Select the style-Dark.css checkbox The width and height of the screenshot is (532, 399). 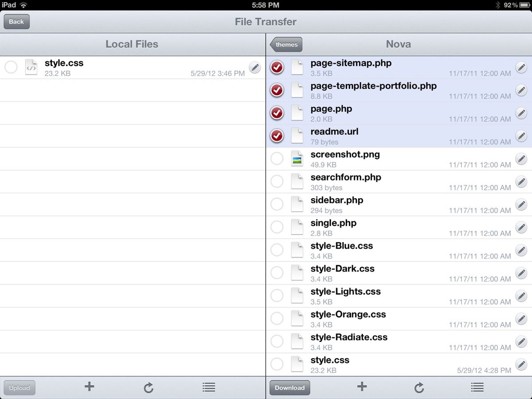pyautogui.click(x=277, y=273)
